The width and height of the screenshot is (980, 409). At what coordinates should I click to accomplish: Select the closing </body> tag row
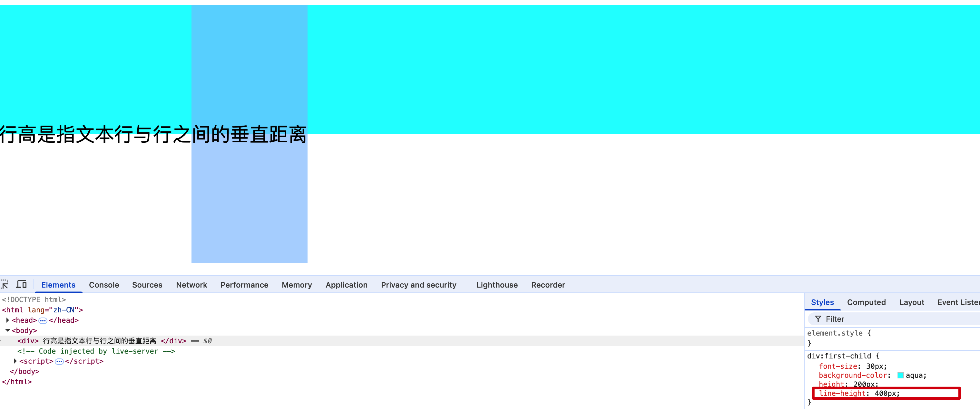[x=24, y=371]
